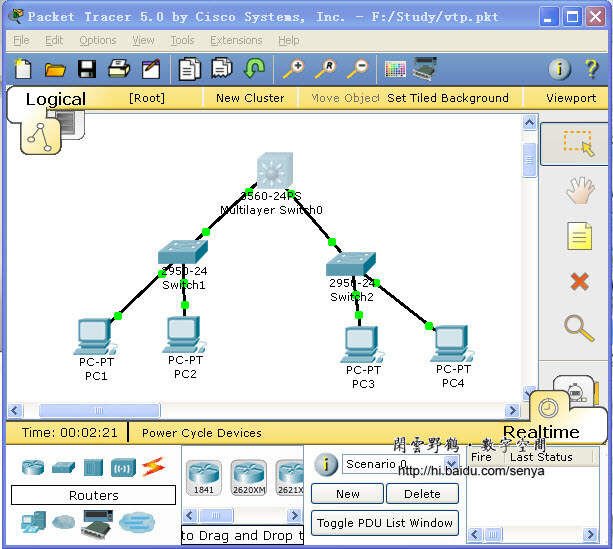This screenshot has width=613, height=549.
Task: Toggle the Logical workspace view
Action: 55,99
